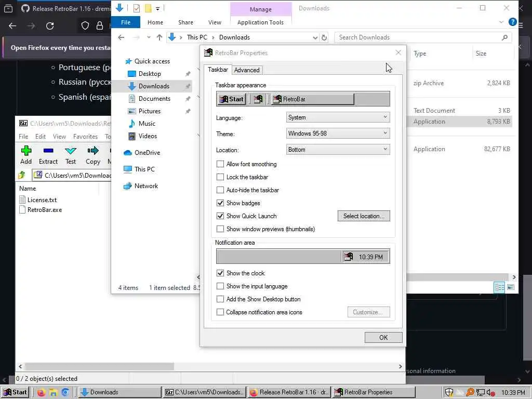Click the 7-Zip up-folder icon
Image resolution: width=532 pixels, height=399 pixels.
click(x=22, y=175)
